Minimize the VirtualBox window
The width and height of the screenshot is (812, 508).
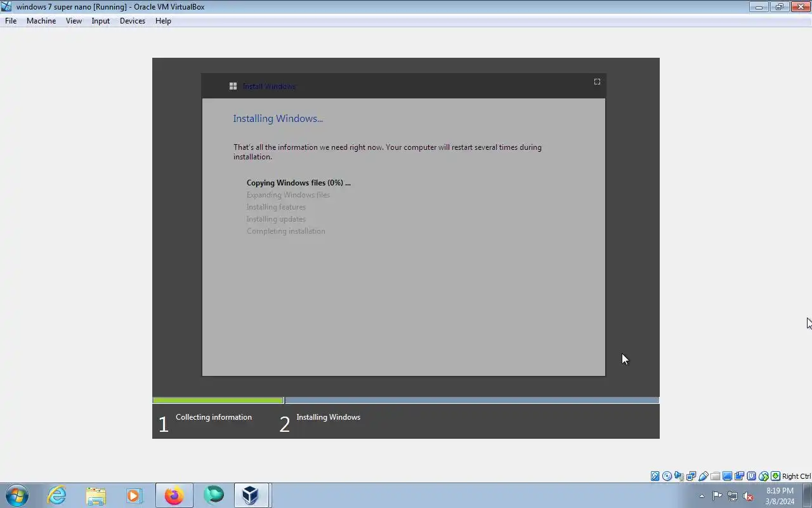(x=759, y=7)
